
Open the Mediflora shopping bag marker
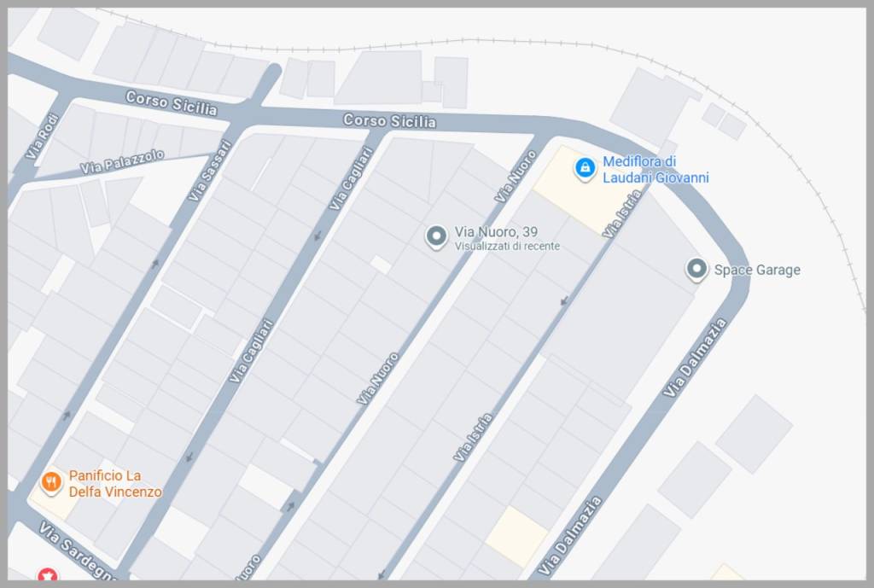585,168
